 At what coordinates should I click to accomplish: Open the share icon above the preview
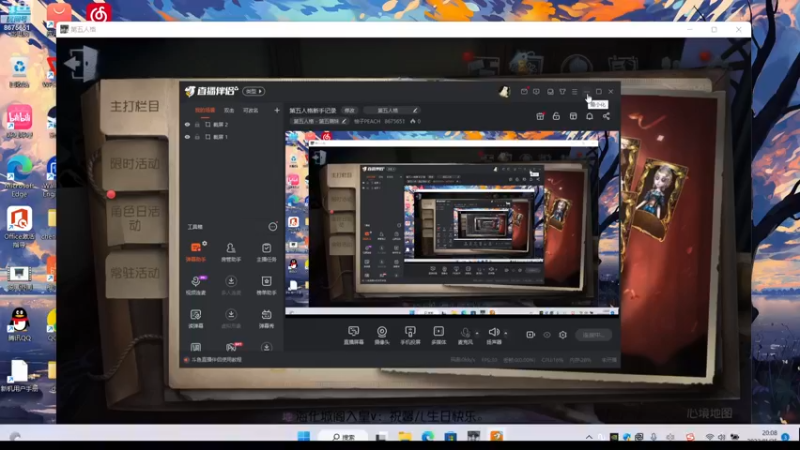pos(606,116)
